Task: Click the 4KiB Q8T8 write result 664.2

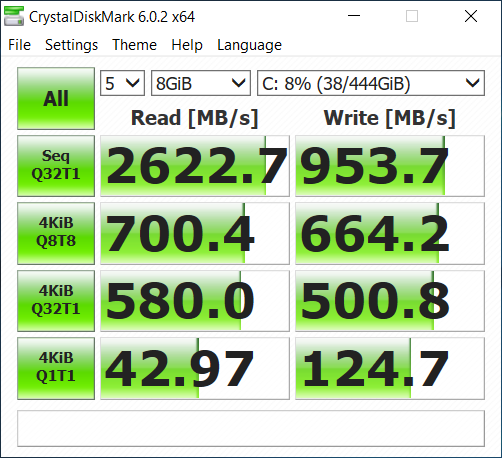Action: (x=390, y=233)
